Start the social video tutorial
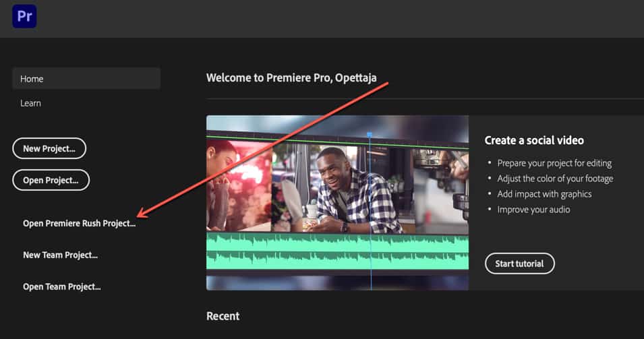Screen dimensions: 644x339 click(519, 264)
